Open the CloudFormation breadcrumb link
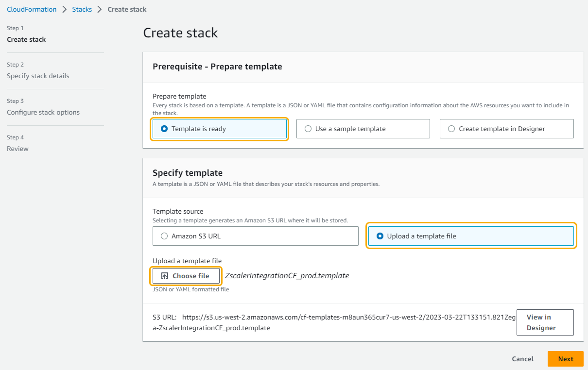Image resolution: width=588 pixels, height=370 pixels. (x=32, y=9)
